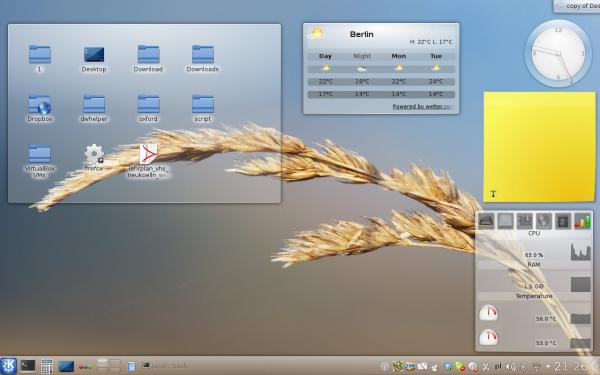
Task: Select the Tue forecast column
Action: coord(436,56)
